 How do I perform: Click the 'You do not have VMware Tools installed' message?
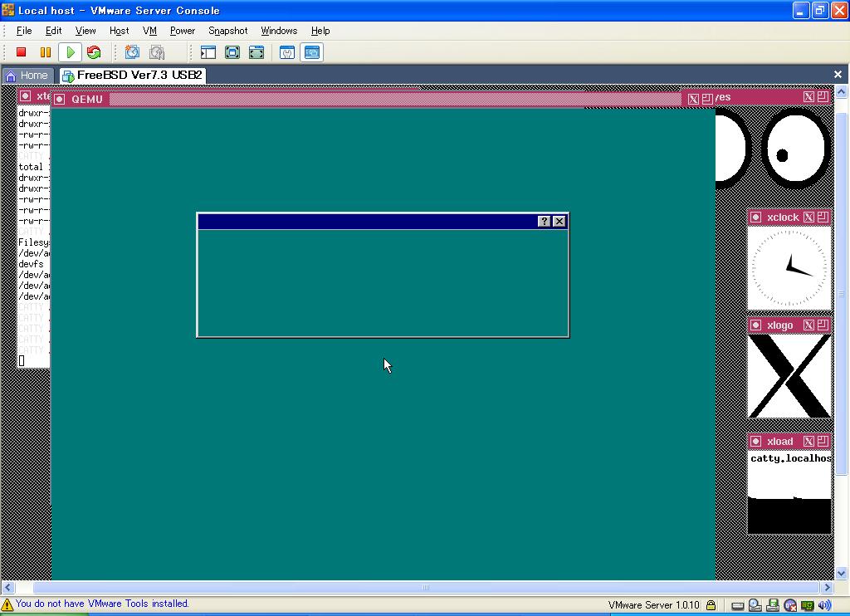[102, 604]
